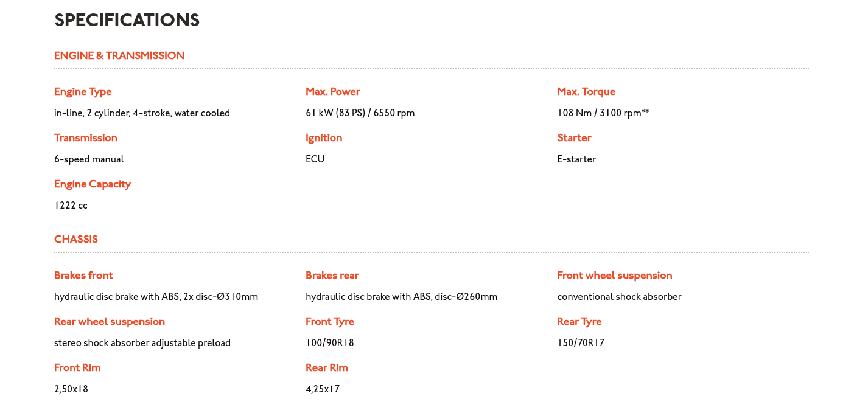This screenshot has width=868, height=410.
Task: Click the Front wheel suspension label
Action: tap(615, 276)
